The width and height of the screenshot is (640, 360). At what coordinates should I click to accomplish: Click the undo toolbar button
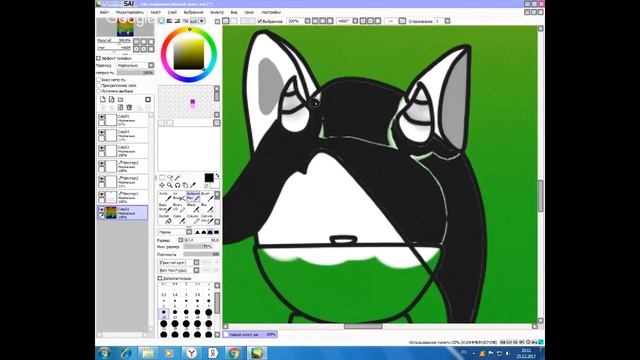click(226, 21)
